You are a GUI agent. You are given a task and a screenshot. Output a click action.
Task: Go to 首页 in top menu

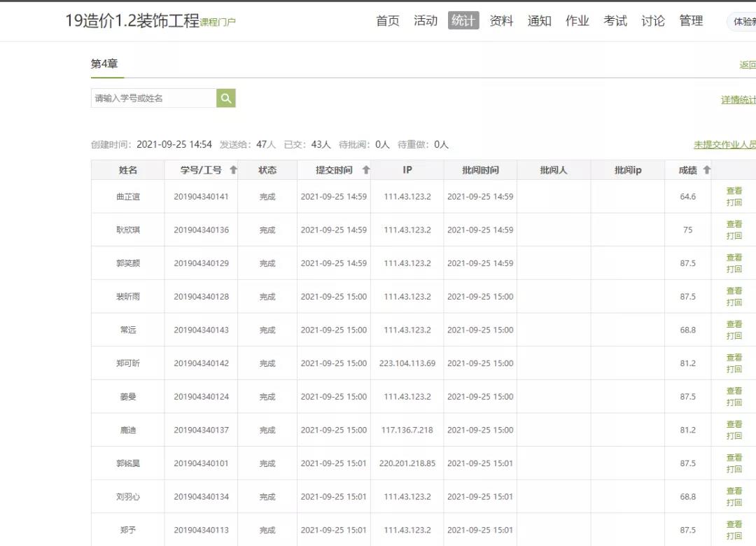[388, 21]
